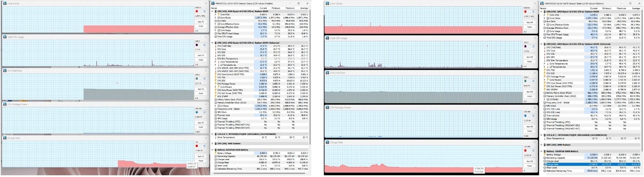
Task: Click battery icon beside Battery Voltage on right
Action: [x=545, y=155]
